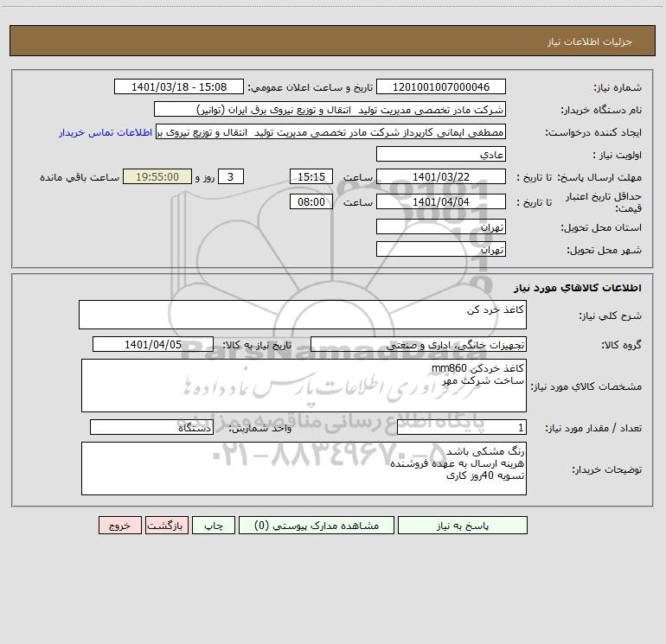Click label تعداد / مقدار مورد نیاز
This screenshot has width=666, height=644.
coord(593,428)
